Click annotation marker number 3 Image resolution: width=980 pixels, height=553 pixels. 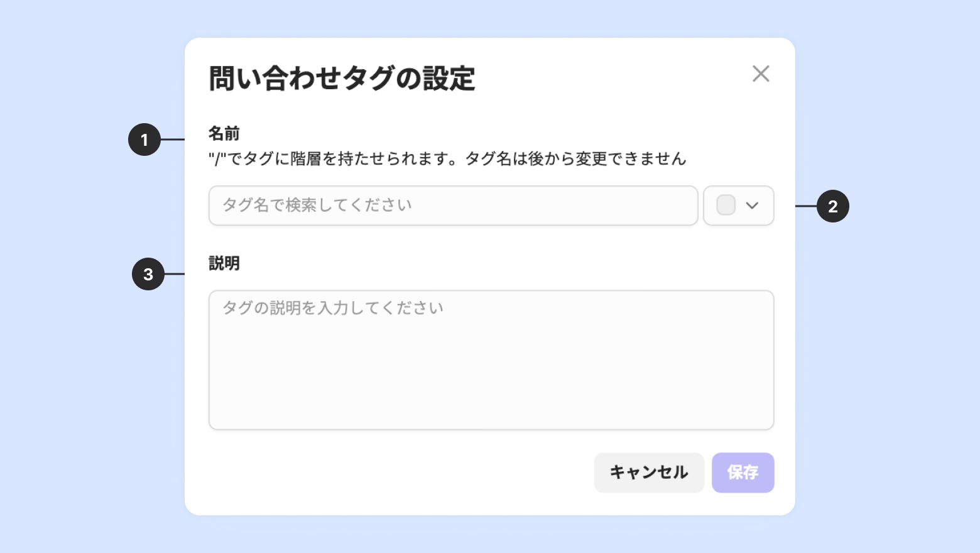[148, 274]
